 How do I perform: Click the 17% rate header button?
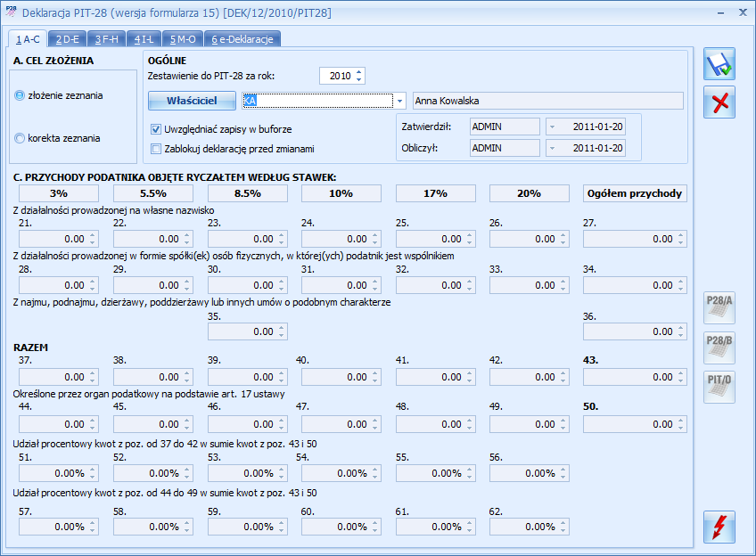point(436,193)
